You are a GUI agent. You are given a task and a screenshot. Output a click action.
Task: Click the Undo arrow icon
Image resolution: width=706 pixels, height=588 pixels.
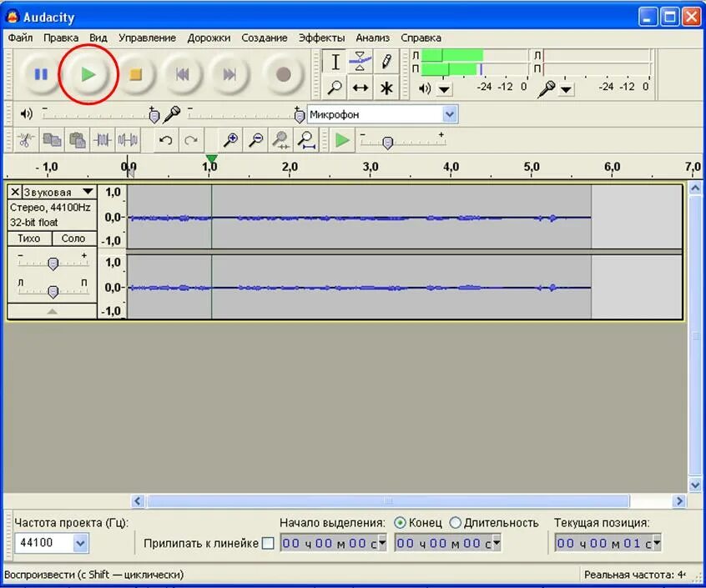(x=164, y=141)
